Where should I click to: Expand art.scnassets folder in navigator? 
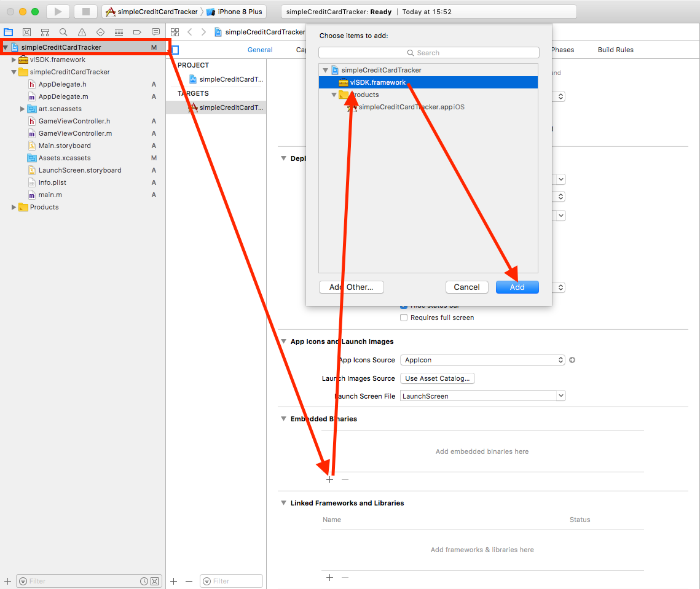[23, 109]
